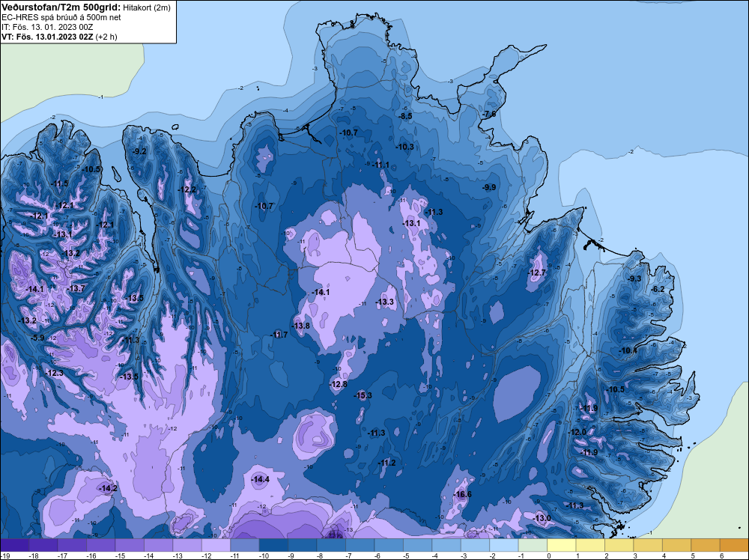Click the -11.5 temperature label
The width and height of the screenshot is (749, 560).
click(x=60, y=184)
